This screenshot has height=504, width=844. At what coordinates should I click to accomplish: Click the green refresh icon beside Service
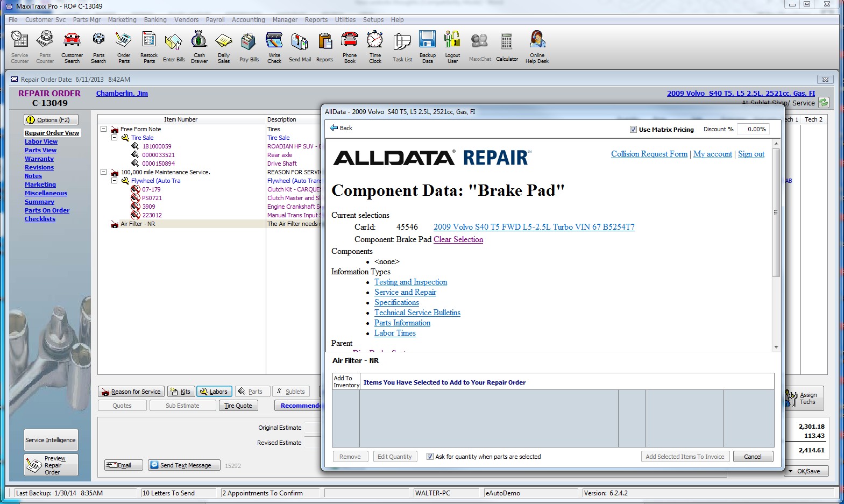824,102
